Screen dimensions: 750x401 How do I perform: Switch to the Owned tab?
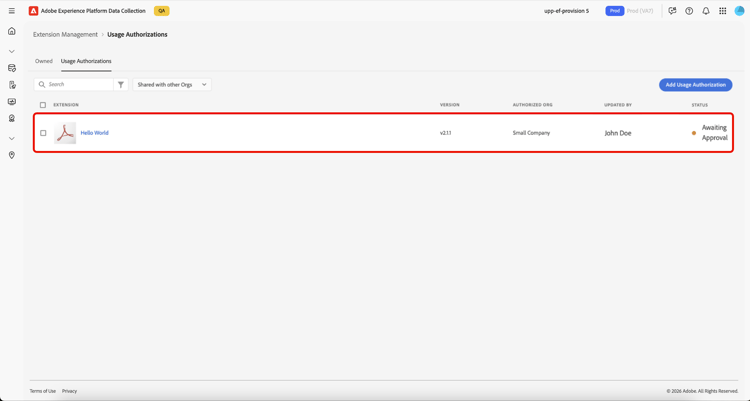(x=44, y=61)
